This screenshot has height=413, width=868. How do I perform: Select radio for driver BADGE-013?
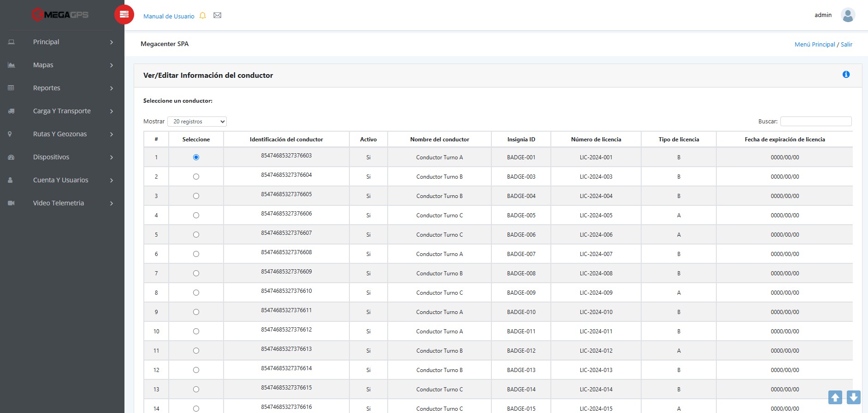coord(196,370)
